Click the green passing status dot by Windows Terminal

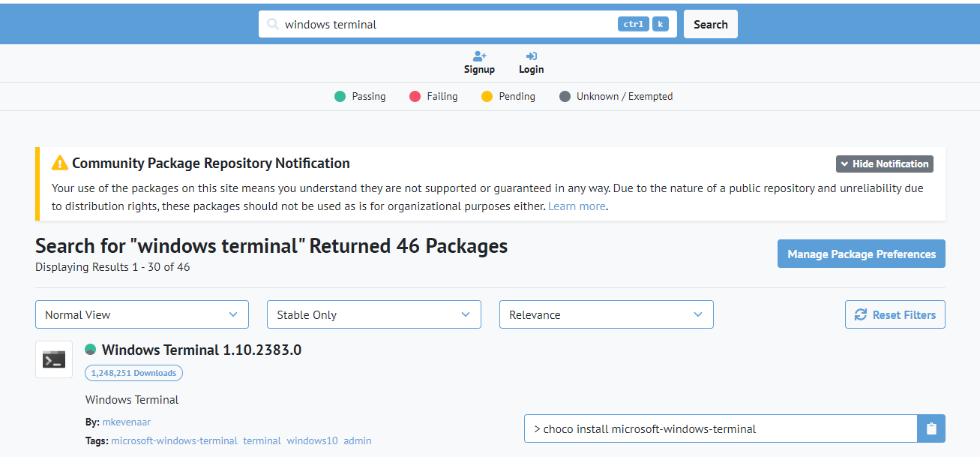tap(91, 350)
